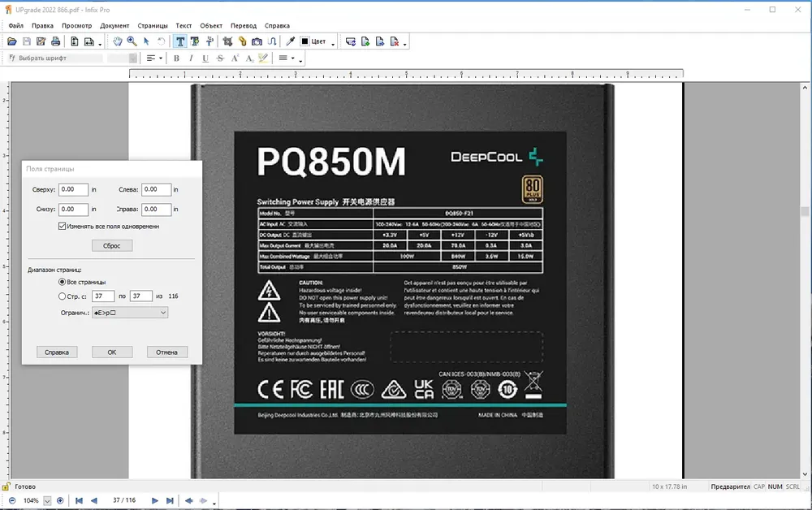Screen dimensions: 812x510
Task: Choose the 'Стр. с' page range option
Action: coord(63,296)
